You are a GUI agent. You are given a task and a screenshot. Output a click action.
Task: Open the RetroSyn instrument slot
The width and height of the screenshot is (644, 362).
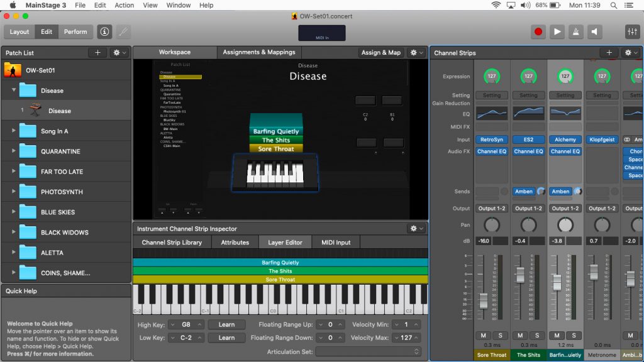(x=492, y=140)
